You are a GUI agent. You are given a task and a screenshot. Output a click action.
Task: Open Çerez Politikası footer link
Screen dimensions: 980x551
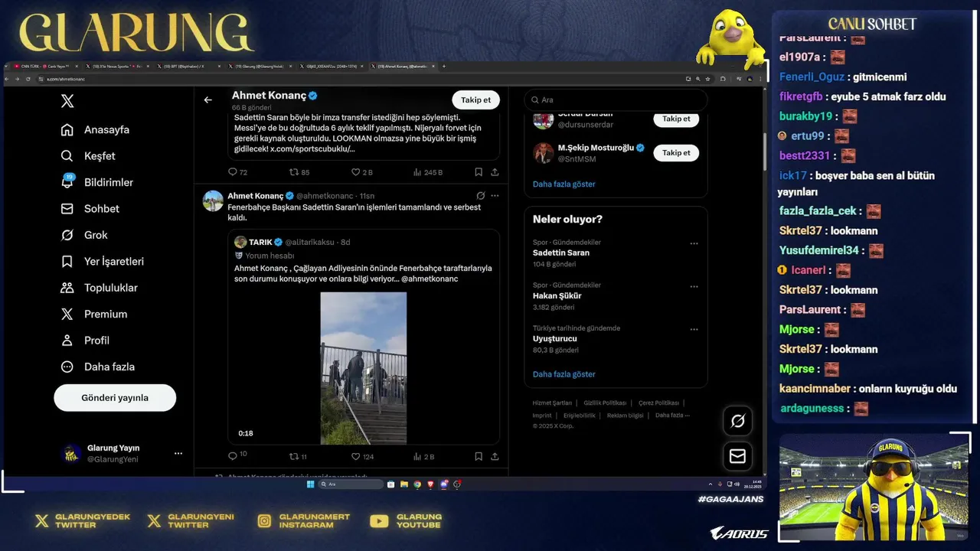click(x=658, y=403)
